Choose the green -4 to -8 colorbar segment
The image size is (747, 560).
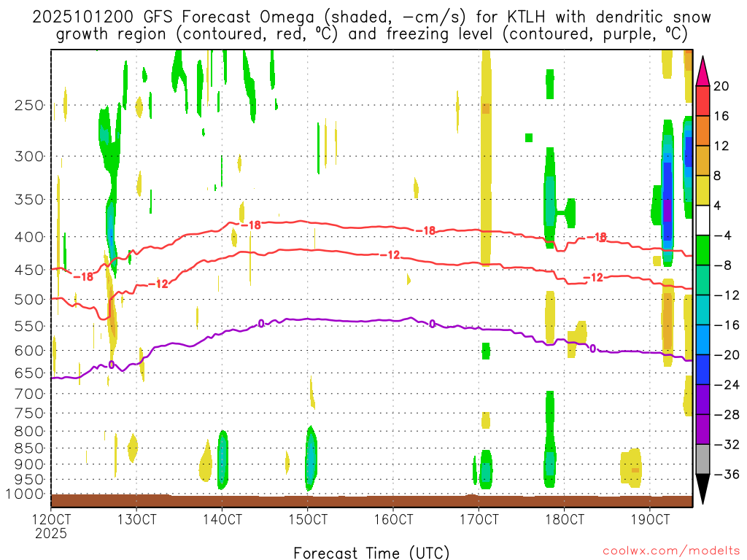coord(703,251)
